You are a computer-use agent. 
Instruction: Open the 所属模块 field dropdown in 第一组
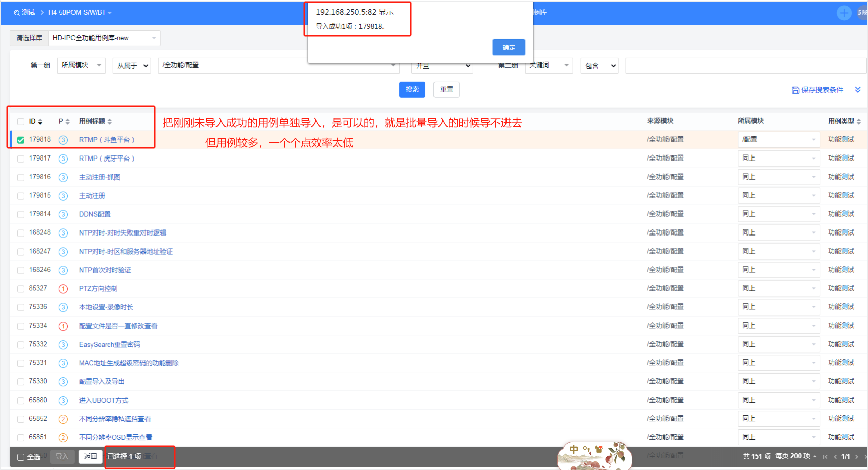82,65
